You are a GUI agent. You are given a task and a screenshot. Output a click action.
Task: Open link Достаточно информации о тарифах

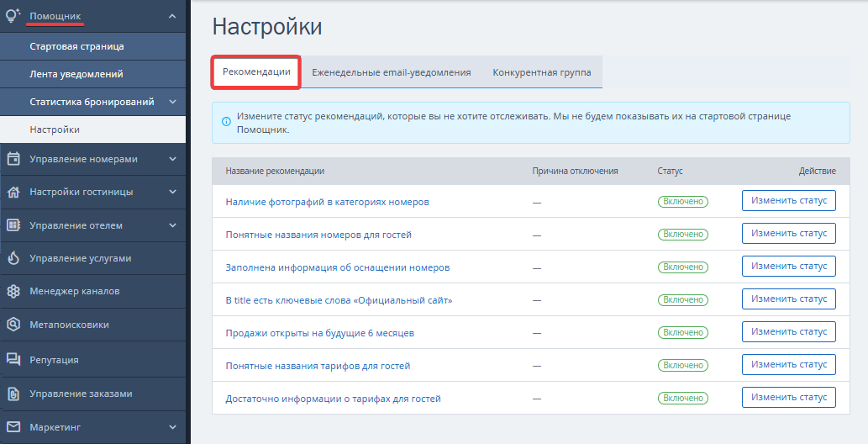point(334,399)
